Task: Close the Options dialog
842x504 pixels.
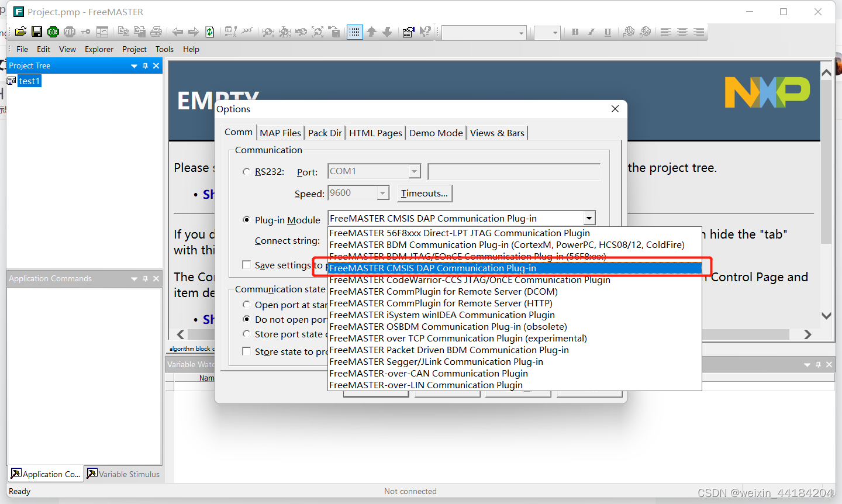Action: (x=615, y=109)
